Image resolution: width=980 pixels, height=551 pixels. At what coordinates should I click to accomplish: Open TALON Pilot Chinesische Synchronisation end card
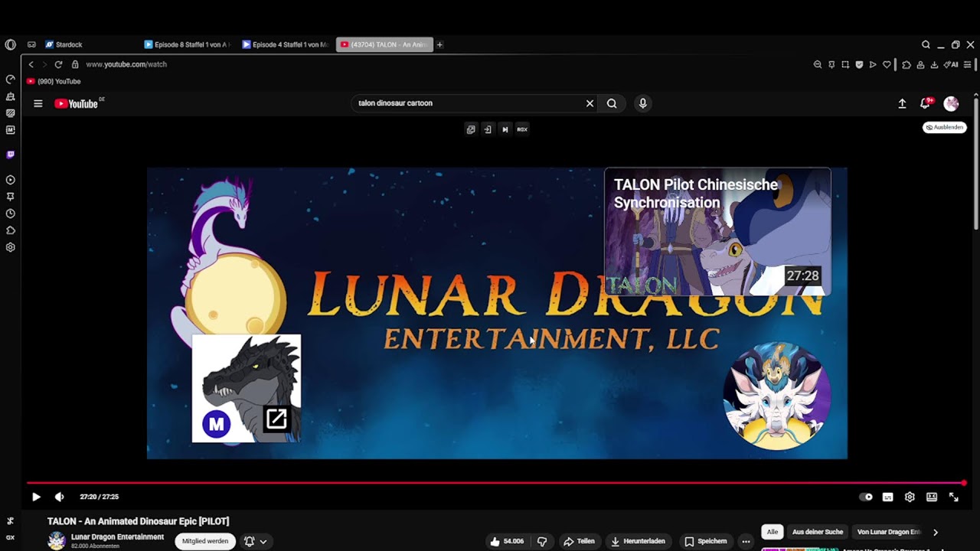717,232
